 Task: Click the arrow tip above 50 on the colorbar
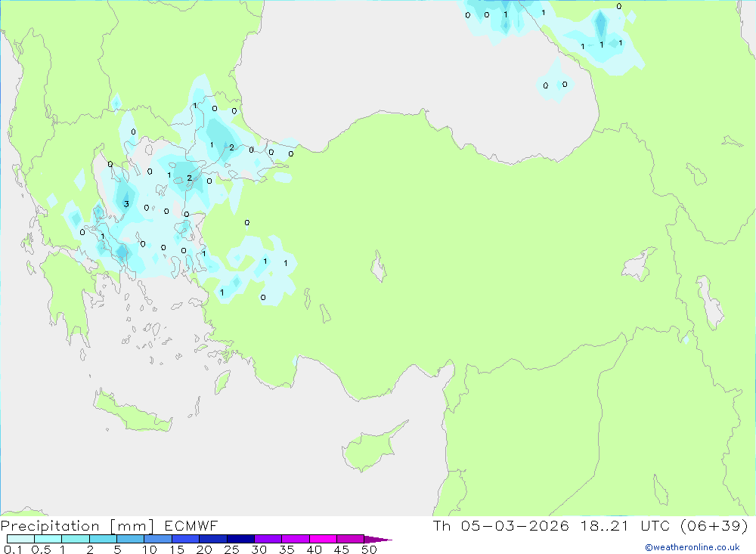378,540
